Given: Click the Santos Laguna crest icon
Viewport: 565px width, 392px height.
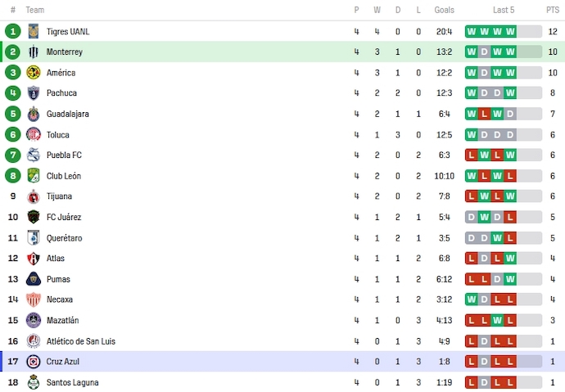Looking at the screenshot, I should click(34, 382).
